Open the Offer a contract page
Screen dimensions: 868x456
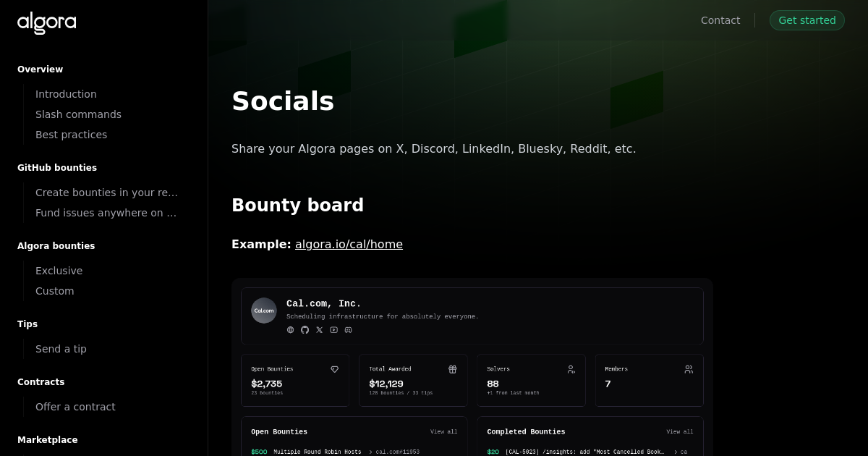click(x=75, y=407)
